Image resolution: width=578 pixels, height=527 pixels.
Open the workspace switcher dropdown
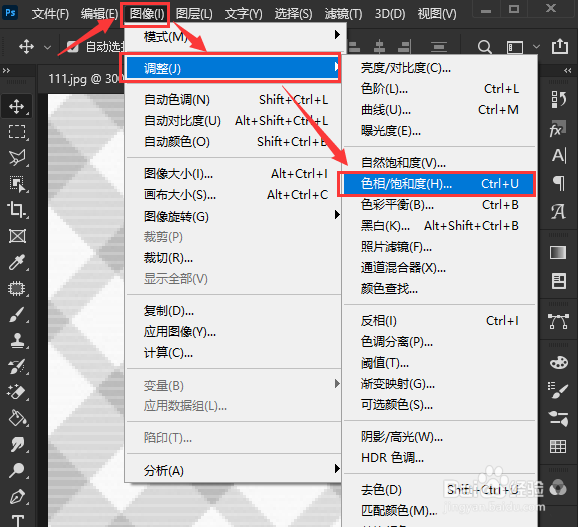coord(536,47)
